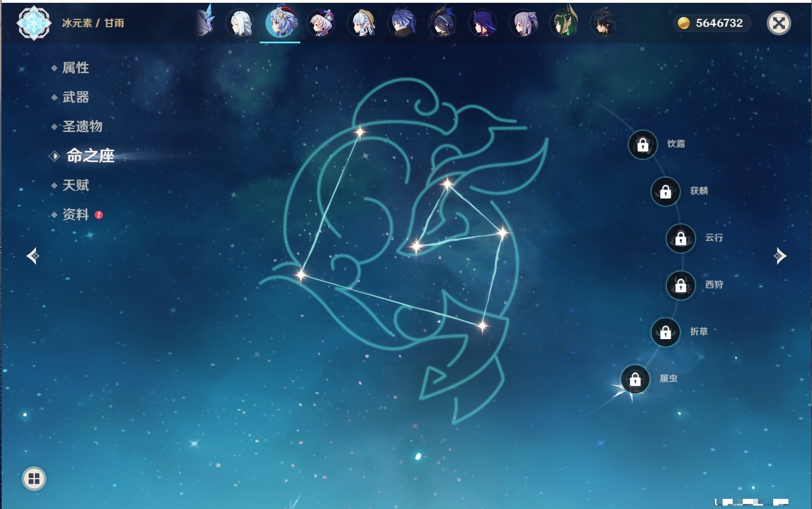Click the 冰元素 / 甘雨 title text
Screen dimensions: 812x509
pyautogui.click(x=93, y=23)
